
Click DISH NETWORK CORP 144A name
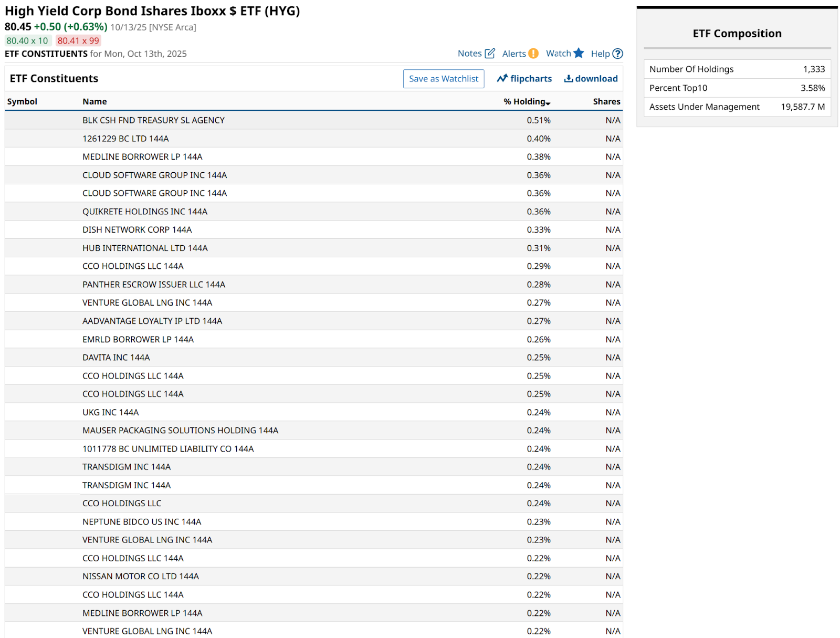point(137,229)
